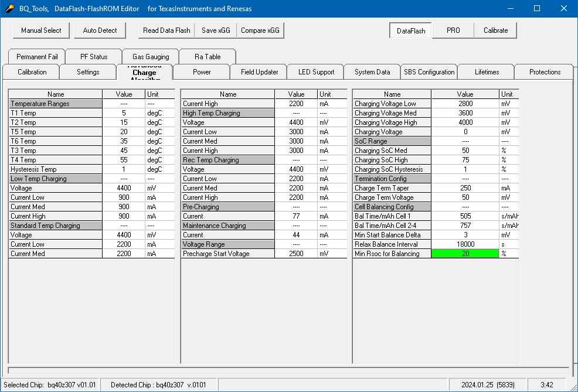Select the green Min Rsoc for Balancing value
578x392 pixels.
point(465,254)
